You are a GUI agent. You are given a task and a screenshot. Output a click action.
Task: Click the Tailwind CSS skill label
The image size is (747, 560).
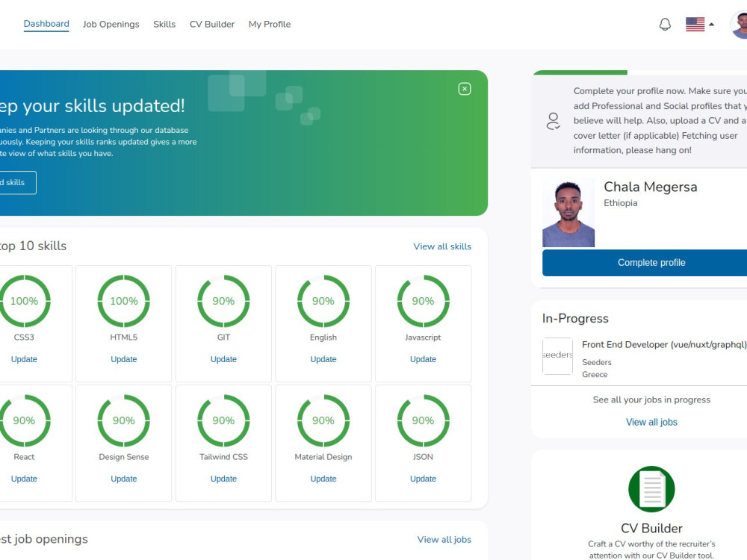click(223, 457)
